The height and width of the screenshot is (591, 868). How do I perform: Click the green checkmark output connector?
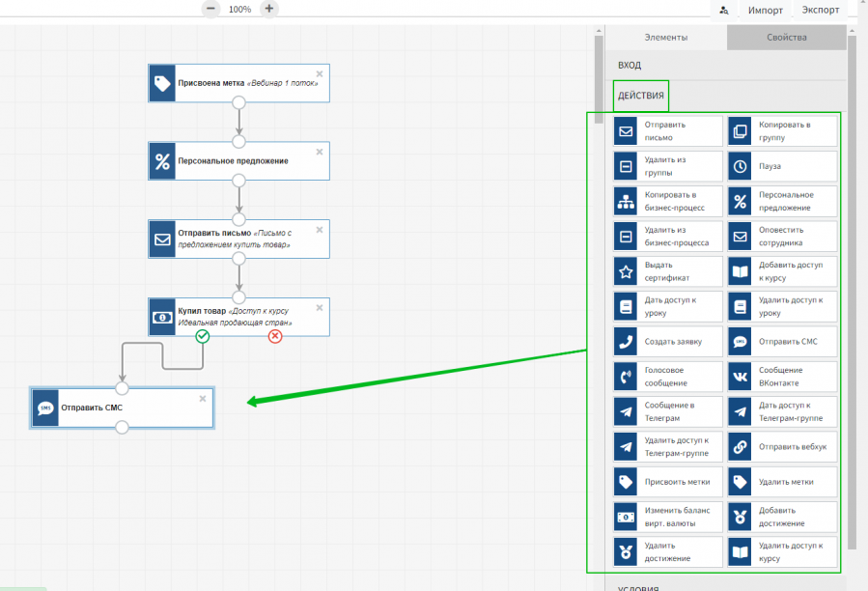[x=203, y=336]
